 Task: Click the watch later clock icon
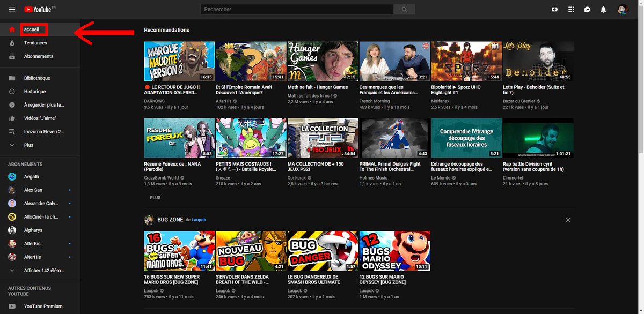12,105
